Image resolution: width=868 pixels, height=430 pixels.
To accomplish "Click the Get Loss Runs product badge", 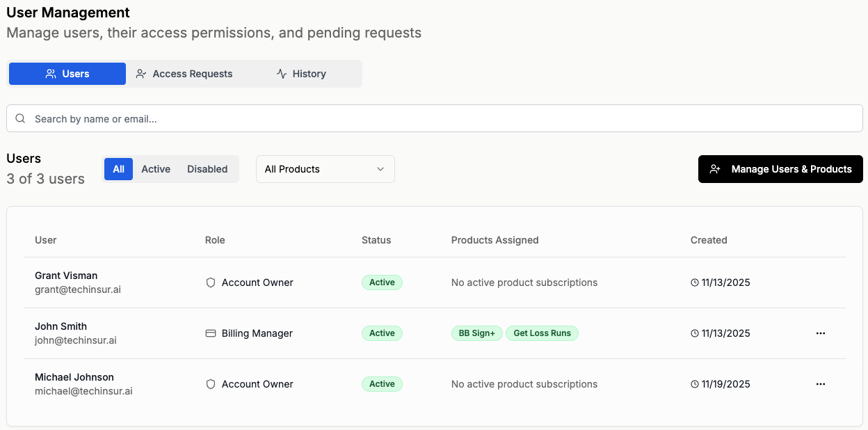I will pyautogui.click(x=542, y=333).
